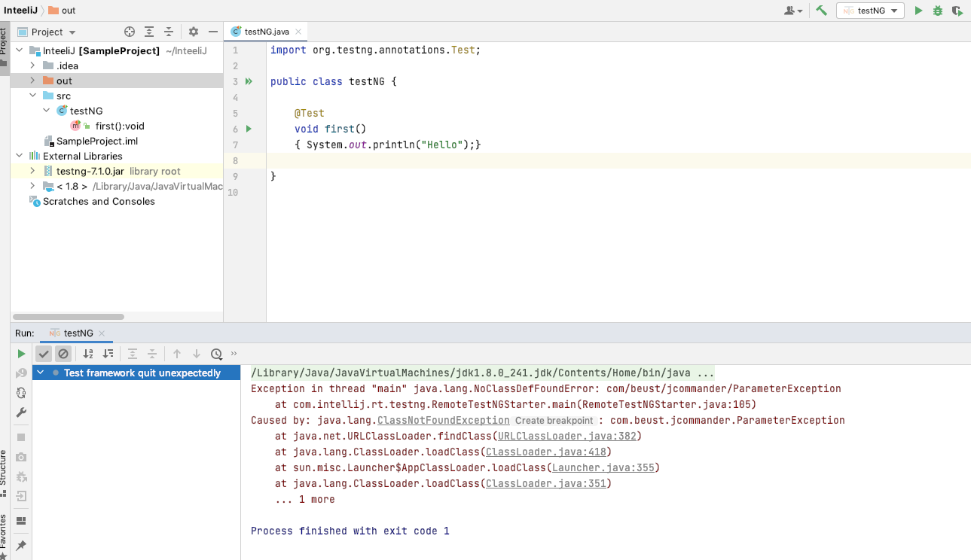
Task: Click the Restore Layout icon
Action: coord(21,520)
